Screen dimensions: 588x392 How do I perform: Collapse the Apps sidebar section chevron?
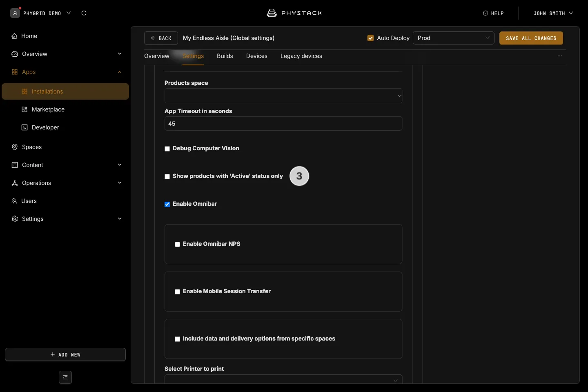pos(120,72)
